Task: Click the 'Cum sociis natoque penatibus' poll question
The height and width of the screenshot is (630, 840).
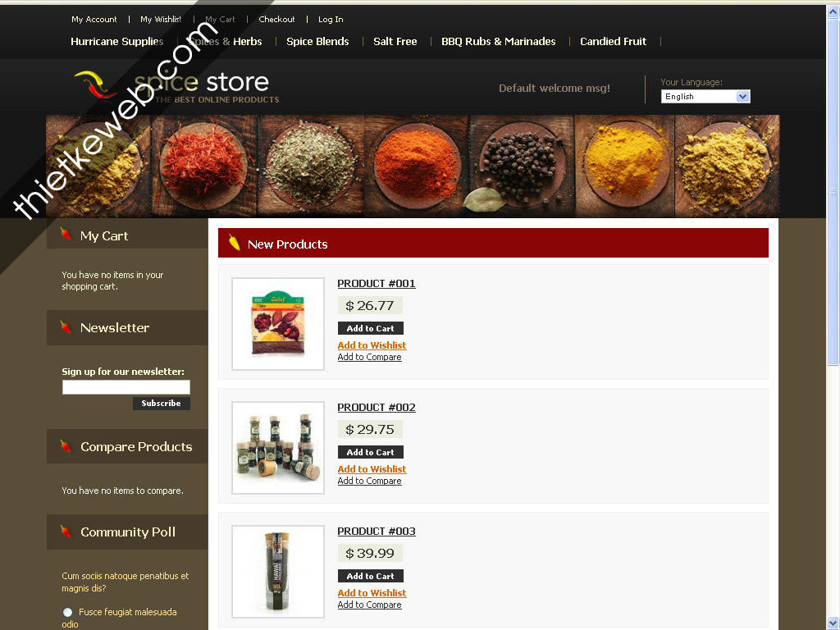Action: click(x=126, y=582)
